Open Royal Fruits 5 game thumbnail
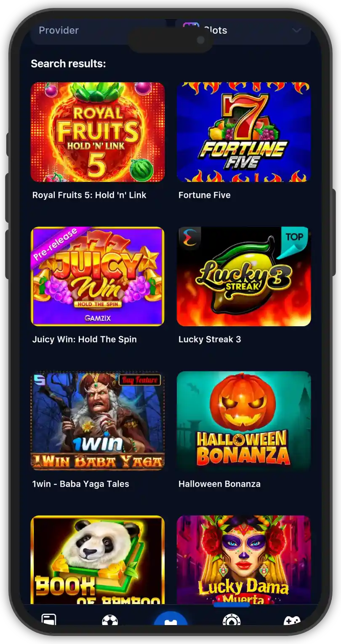The width and height of the screenshot is (341, 644). pyautogui.click(x=98, y=132)
